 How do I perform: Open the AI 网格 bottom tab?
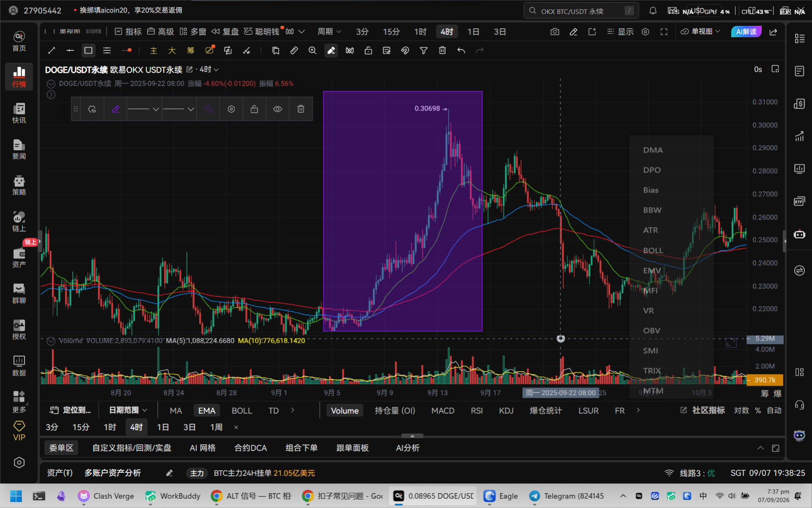click(202, 448)
